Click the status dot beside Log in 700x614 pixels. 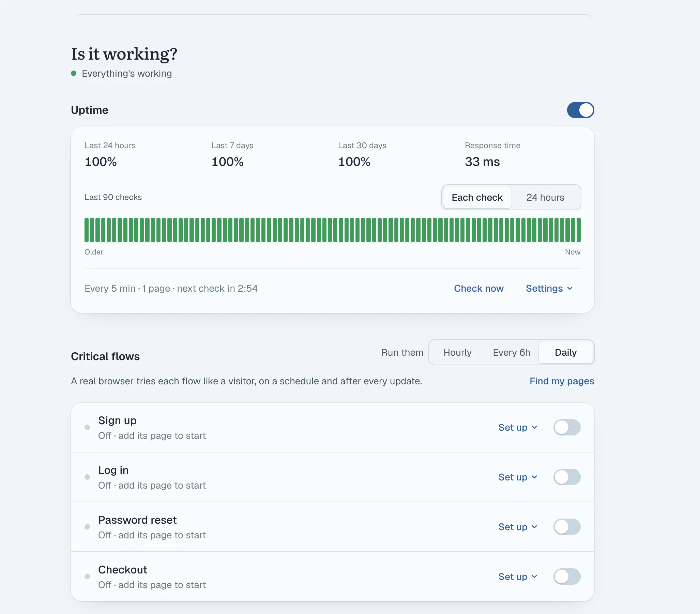[87, 477]
